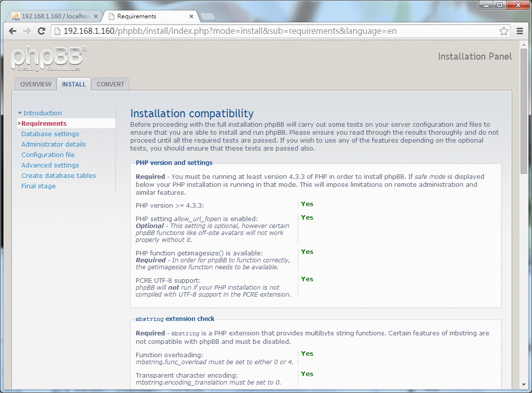532x393 pixels.
Task: Click the Yes result for Transparent character encoding
Action: [307, 374]
